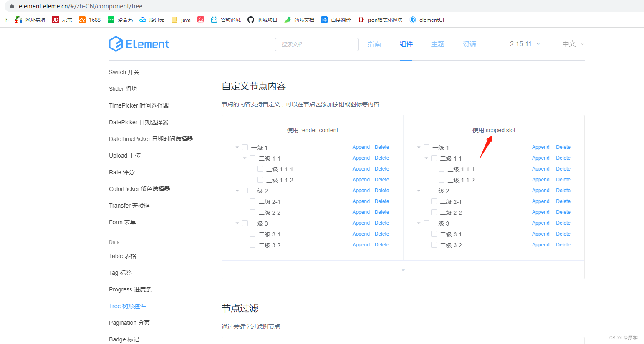Click the browser address bar URL
The height and width of the screenshot is (344, 644).
click(x=81, y=6)
